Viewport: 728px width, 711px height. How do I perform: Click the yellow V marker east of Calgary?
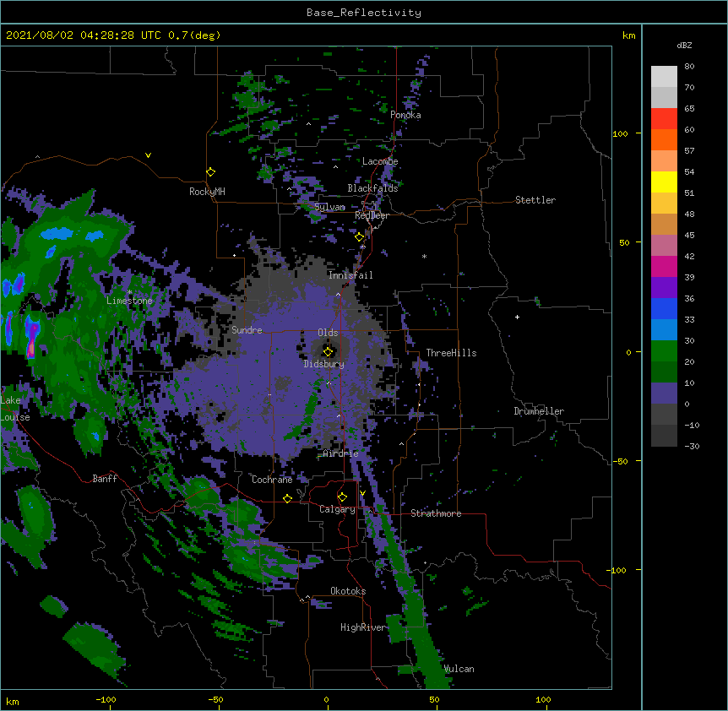point(362,493)
